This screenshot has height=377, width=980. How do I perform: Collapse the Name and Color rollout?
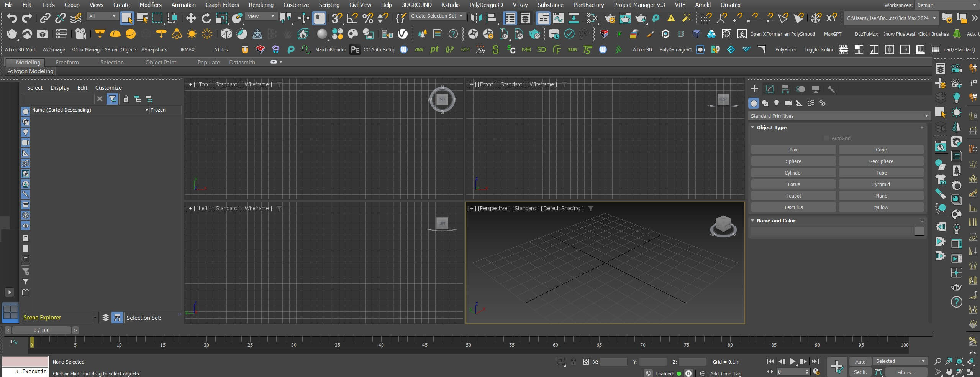point(752,221)
